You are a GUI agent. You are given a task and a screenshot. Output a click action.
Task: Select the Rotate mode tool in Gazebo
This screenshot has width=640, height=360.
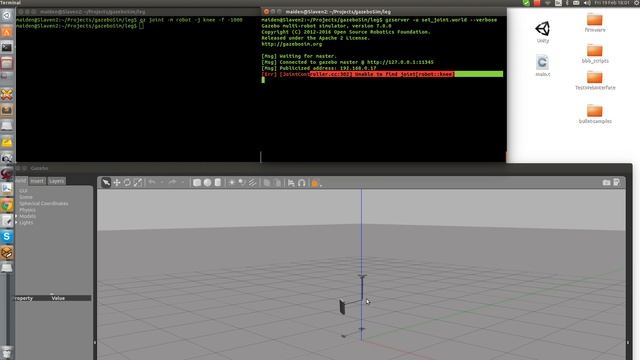(127, 182)
